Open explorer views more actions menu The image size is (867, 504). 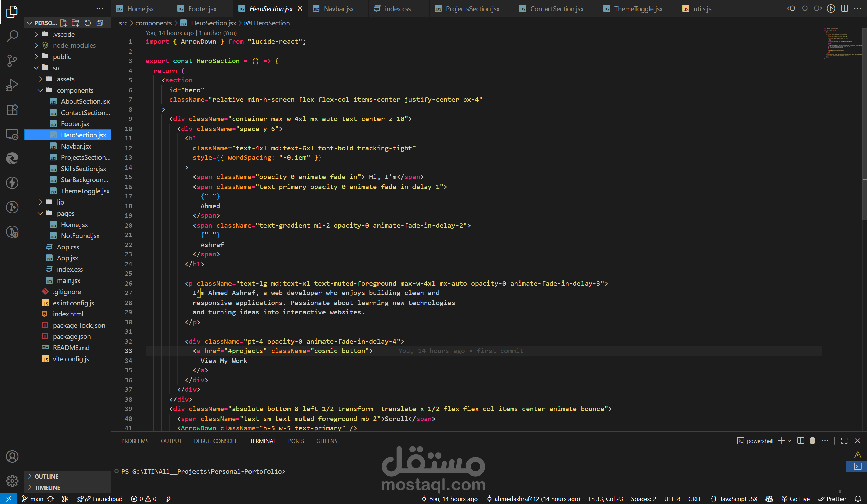pos(100,8)
